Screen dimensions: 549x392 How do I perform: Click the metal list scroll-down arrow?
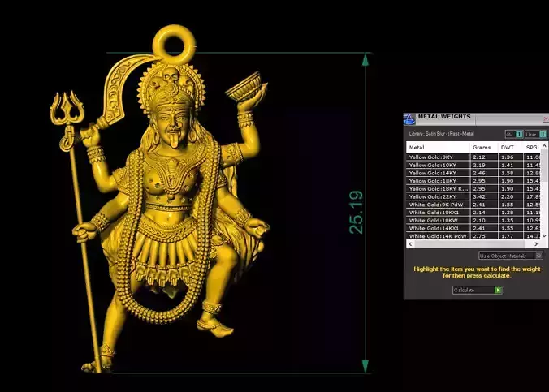coord(544,236)
